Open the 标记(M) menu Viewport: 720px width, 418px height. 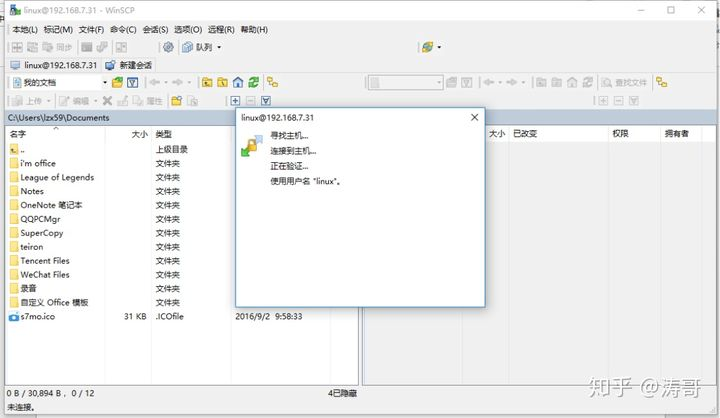tap(58, 29)
